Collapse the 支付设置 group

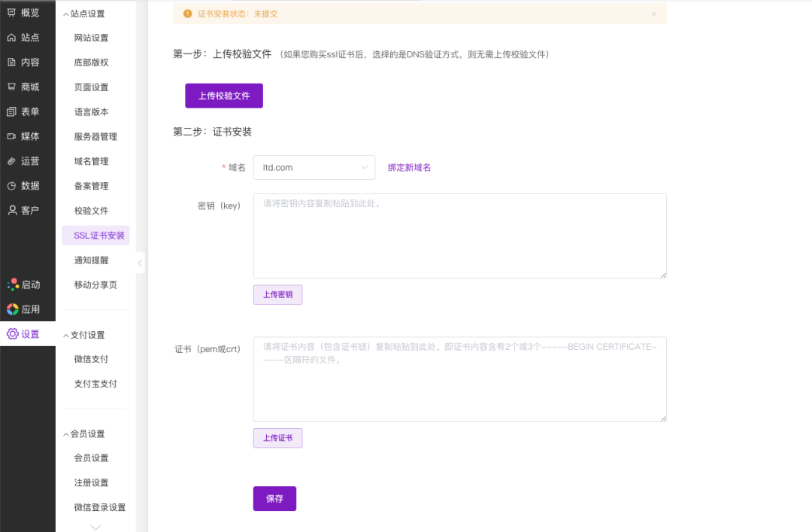click(x=65, y=336)
